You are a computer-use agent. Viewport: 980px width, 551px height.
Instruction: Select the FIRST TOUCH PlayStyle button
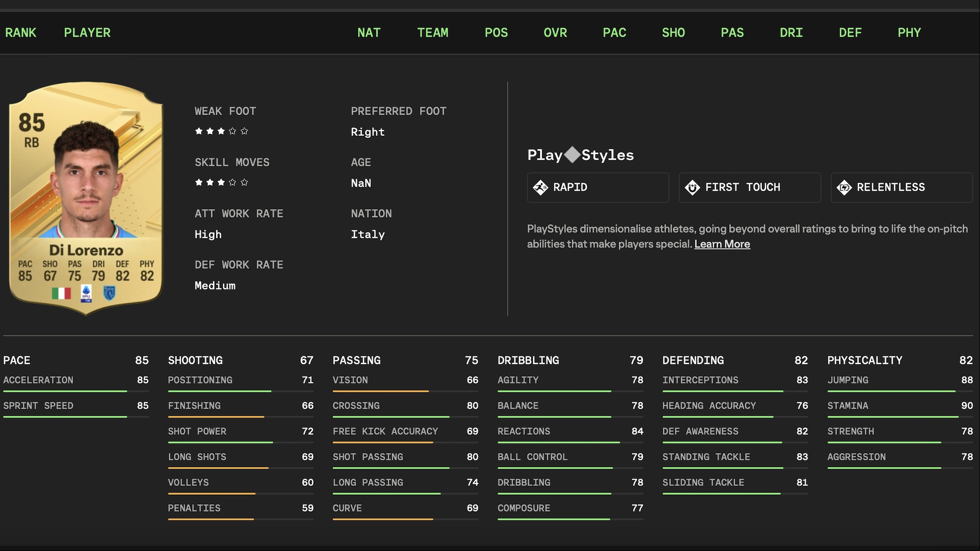[750, 188]
